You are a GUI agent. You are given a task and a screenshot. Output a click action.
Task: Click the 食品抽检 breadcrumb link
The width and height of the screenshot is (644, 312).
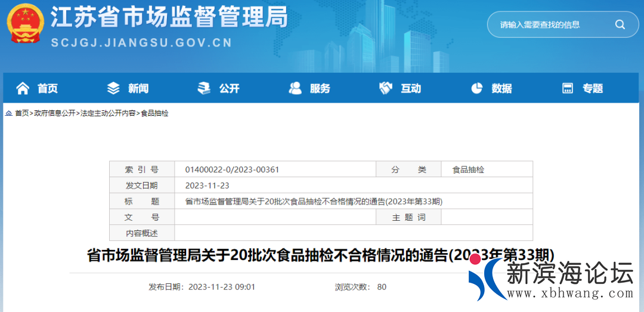154,113
